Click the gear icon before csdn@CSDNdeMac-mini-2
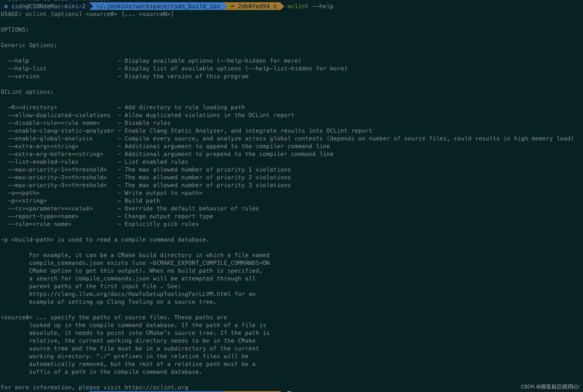Image resolution: width=583 pixels, height=392 pixels. [6, 6]
